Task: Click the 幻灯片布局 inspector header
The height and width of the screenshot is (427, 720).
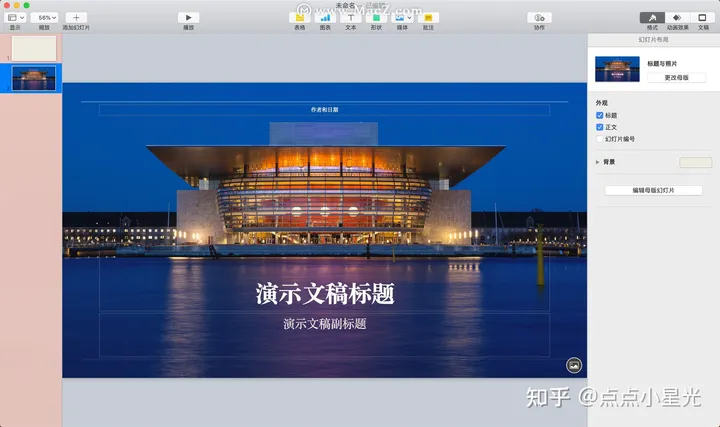Action: [653, 40]
